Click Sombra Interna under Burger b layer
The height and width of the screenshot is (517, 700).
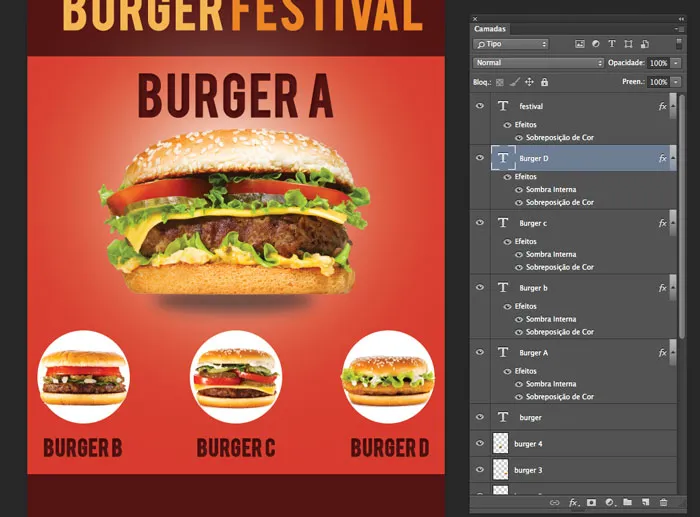click(x=551, y=319)
